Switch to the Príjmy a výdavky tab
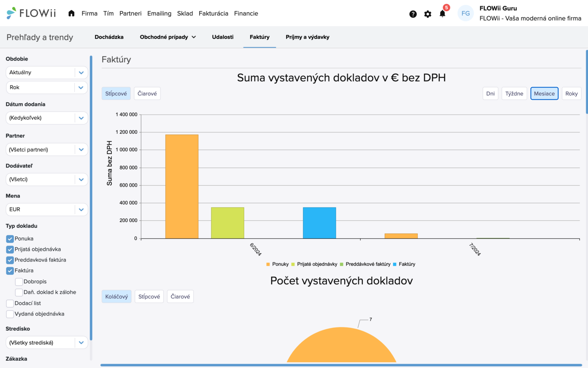Viewport: 588px width, 368px height. click(x=307, y=37)
